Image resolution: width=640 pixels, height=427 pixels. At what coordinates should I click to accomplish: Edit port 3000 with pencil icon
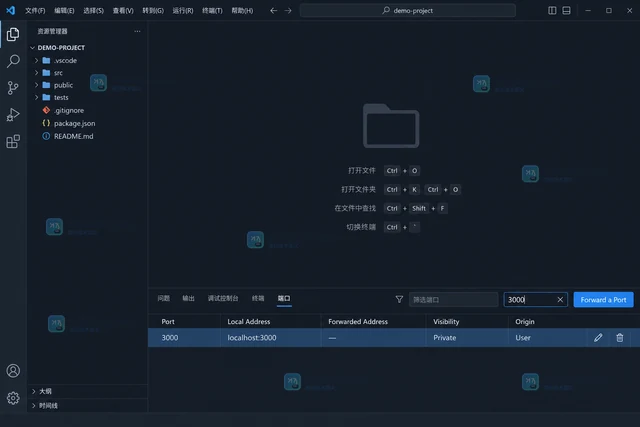coord(598,338)
